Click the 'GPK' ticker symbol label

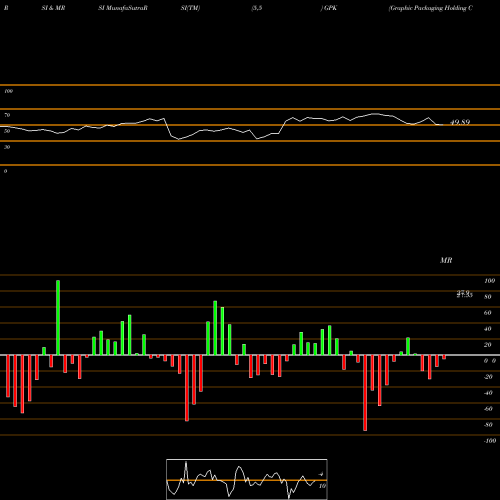[x=330, y=8]
